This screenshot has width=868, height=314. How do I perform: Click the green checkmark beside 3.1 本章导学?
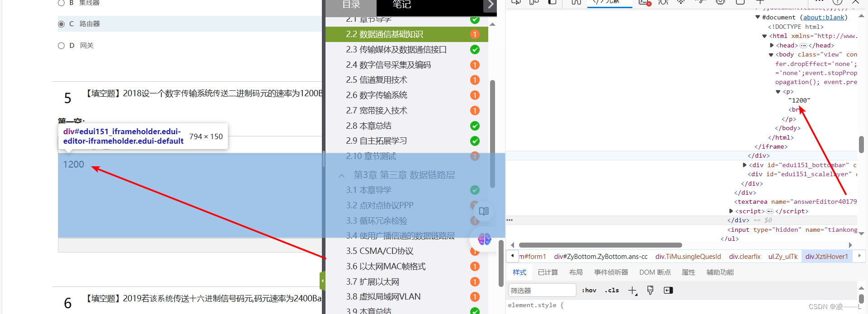pyautogui.click(x=475, y=190)
